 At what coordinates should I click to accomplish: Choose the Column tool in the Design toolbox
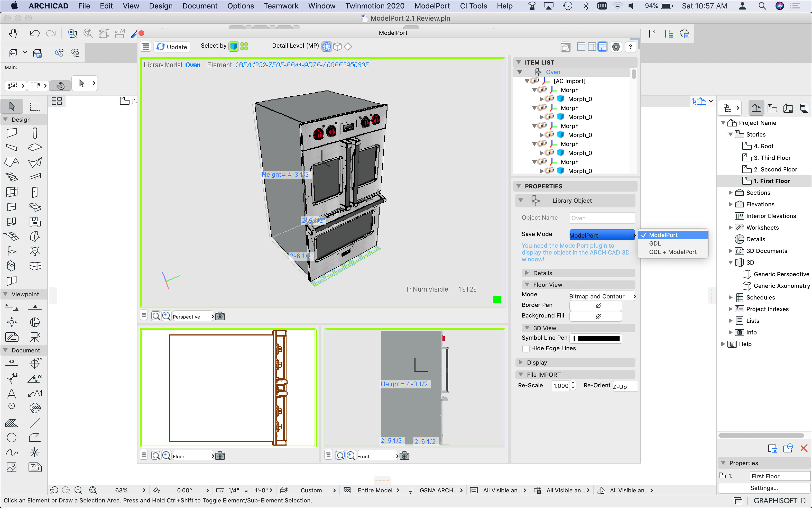(35, 133)
